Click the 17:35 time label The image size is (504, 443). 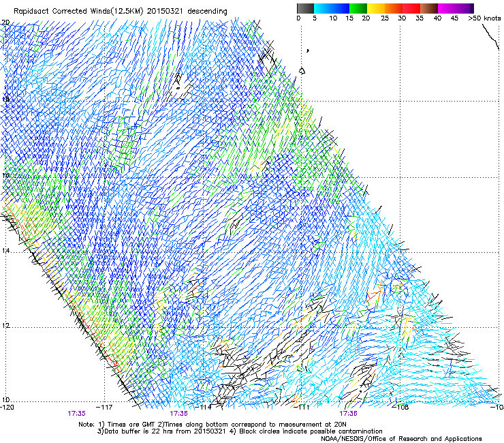tap(76, 414)
